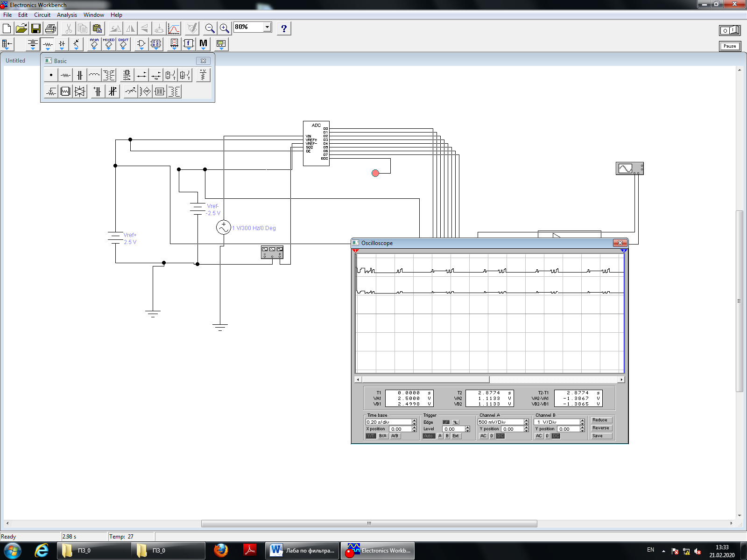Viewport: 747px width, 560px height.
Task: Open the Analysis menu
Action: (67, 15)
